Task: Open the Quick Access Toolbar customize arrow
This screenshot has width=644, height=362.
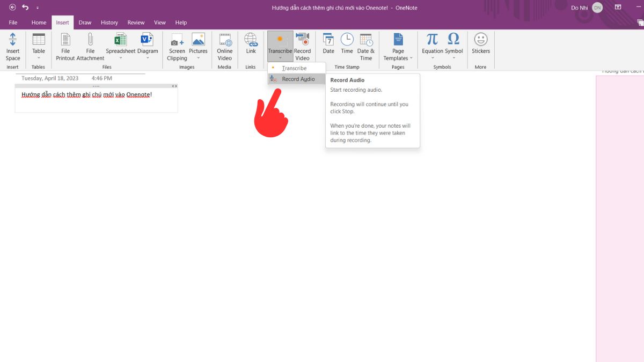Action: (x=38, y=8)
